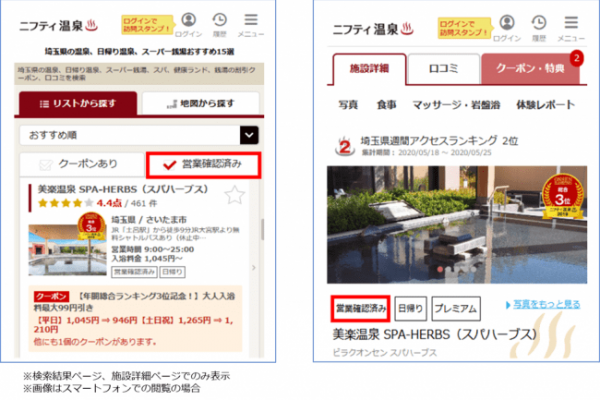The height and width of the screenshot is (400, 600).
Task: Open coupon offer box for SPA-HERBS
Action: tap(135, 318)
